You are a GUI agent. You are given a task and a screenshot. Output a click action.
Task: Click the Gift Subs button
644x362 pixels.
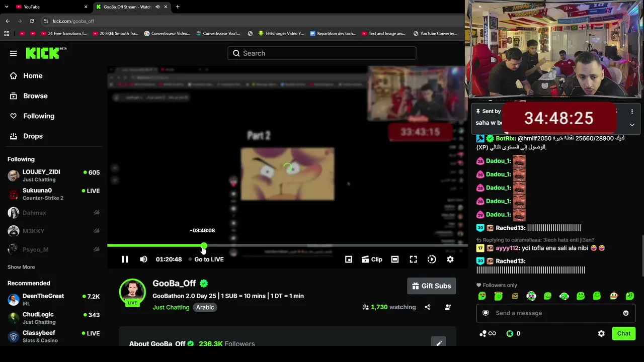point(432,286)
